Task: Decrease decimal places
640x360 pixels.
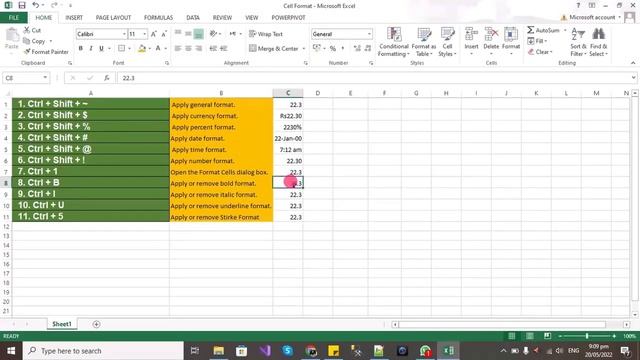Action: (x=368, y=49)
